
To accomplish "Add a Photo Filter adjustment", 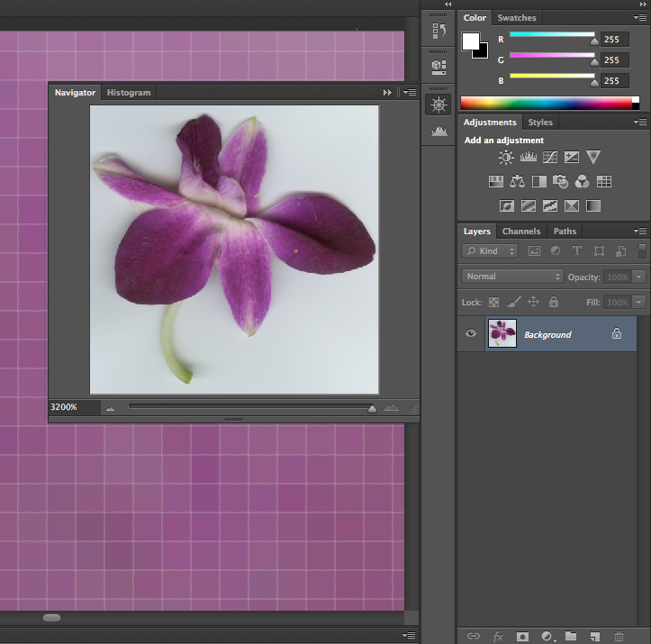I will pos(560,182).
